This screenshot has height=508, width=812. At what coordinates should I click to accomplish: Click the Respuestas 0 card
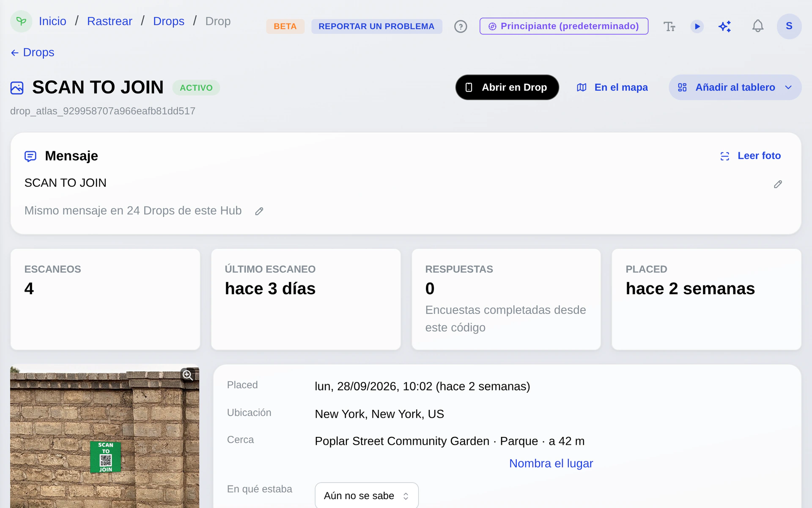[506, 299]
